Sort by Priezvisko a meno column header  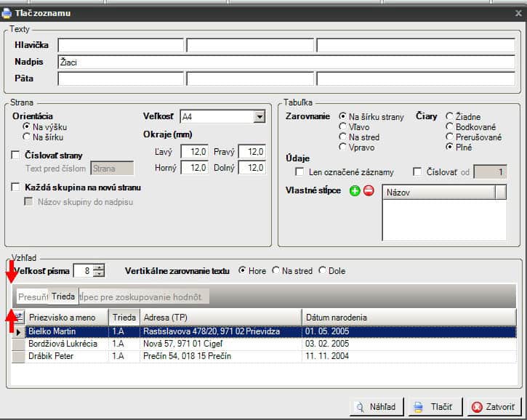tap(67, 318)
